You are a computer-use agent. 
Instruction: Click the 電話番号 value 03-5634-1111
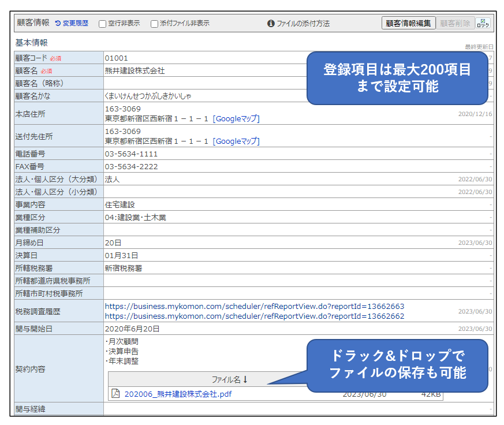(x=131, y=154)
